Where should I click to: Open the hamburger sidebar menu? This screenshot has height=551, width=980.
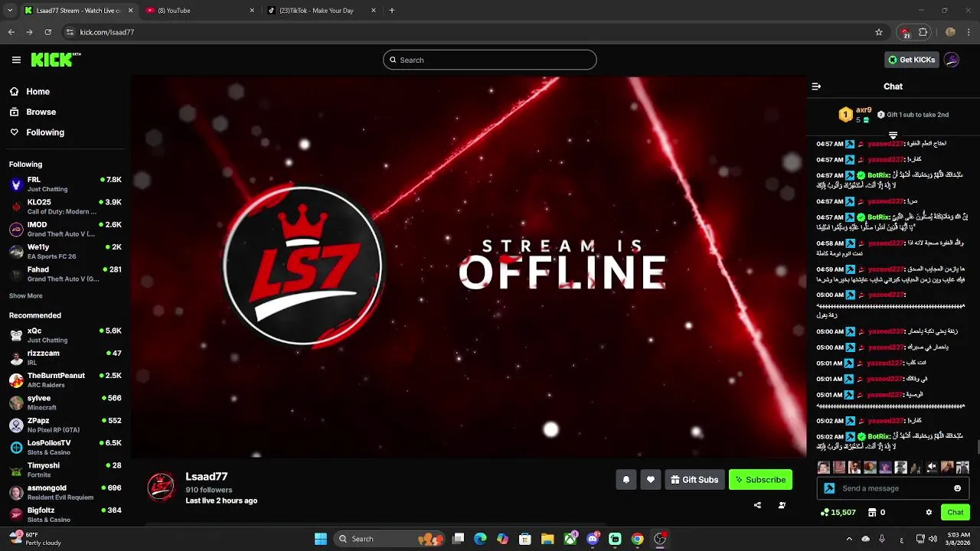click(16, 60)
